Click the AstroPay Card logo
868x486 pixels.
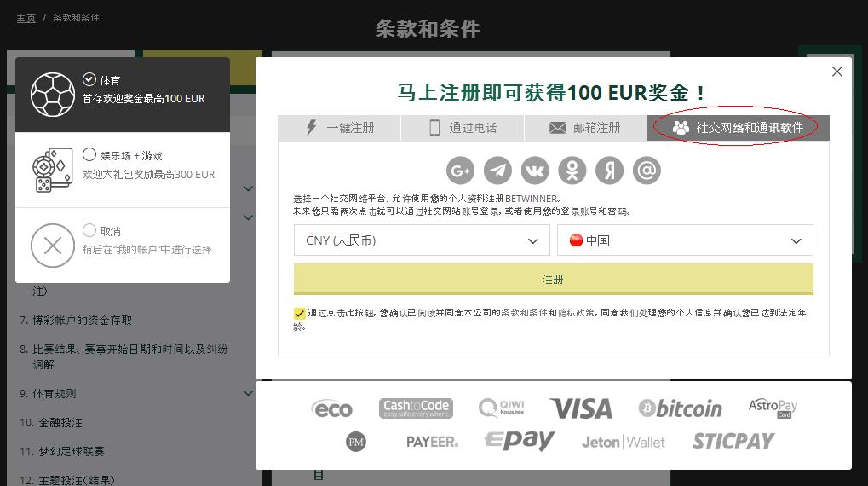coord(773,408)
